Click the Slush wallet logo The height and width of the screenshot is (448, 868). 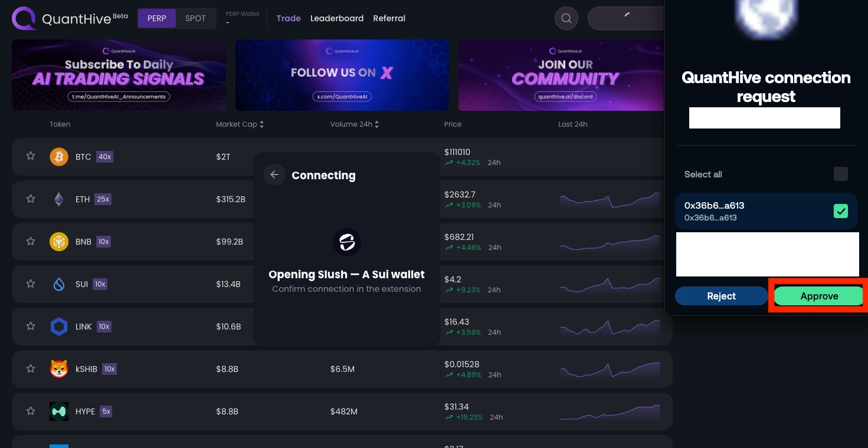[346, 242]
